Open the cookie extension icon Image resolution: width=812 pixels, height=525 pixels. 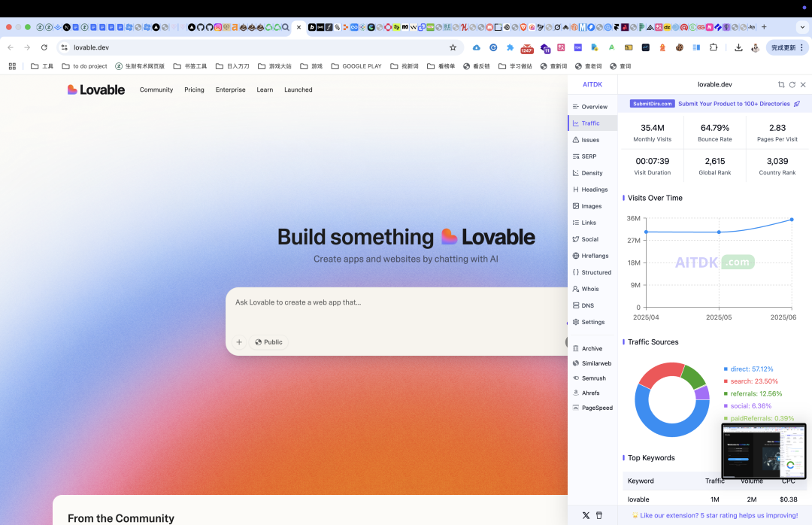tap(680, 47)
